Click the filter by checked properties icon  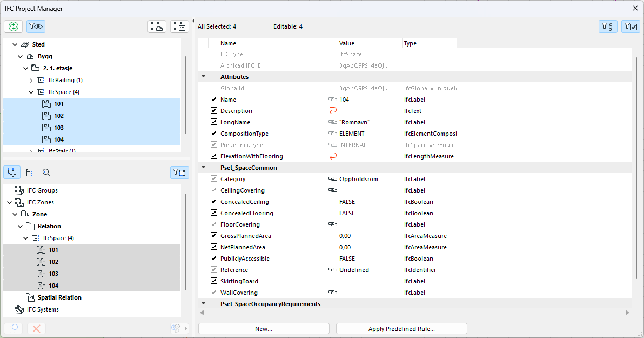tap(630, 26)
